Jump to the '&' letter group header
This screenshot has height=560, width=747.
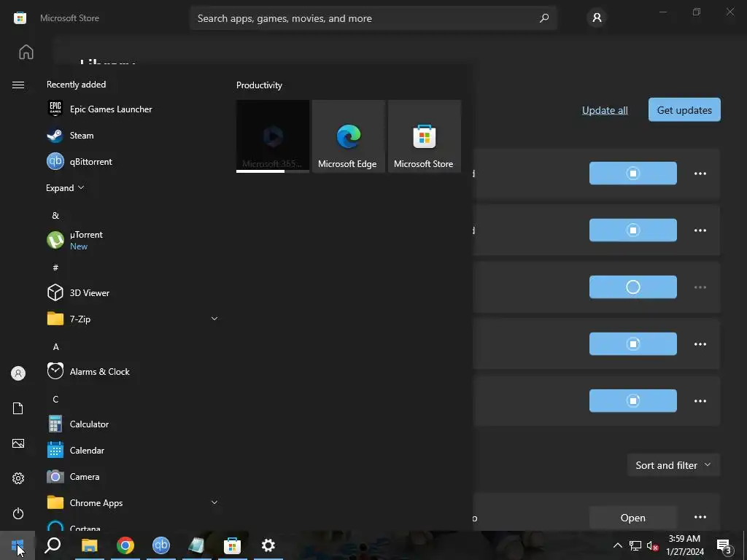tap(55, 215)
